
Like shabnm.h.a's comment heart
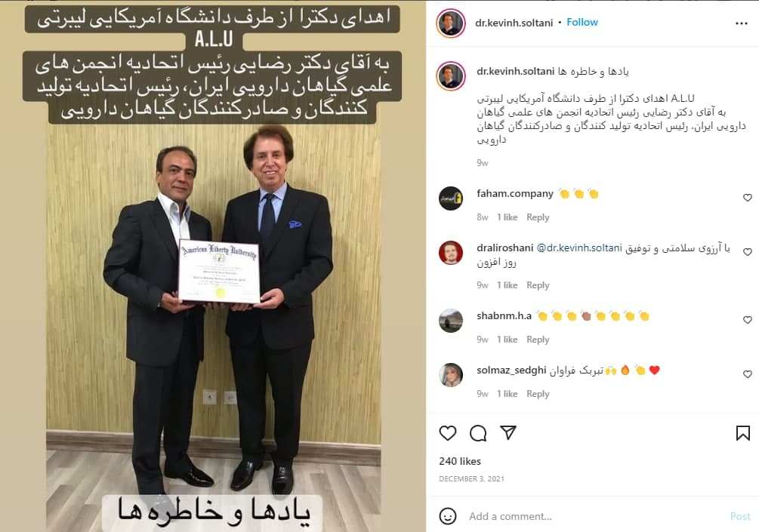(x=748, y=320)
